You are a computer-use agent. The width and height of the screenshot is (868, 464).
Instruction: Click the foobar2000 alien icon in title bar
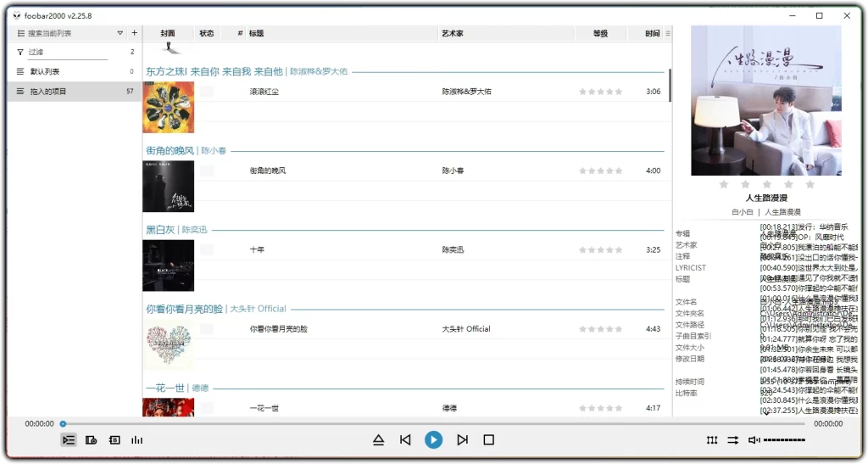(x=17, y=15)
